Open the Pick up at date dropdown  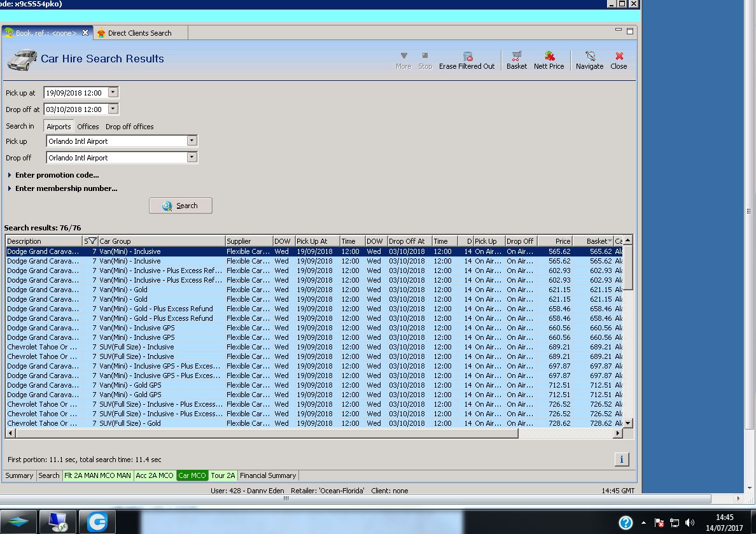(x=113, y=92)
